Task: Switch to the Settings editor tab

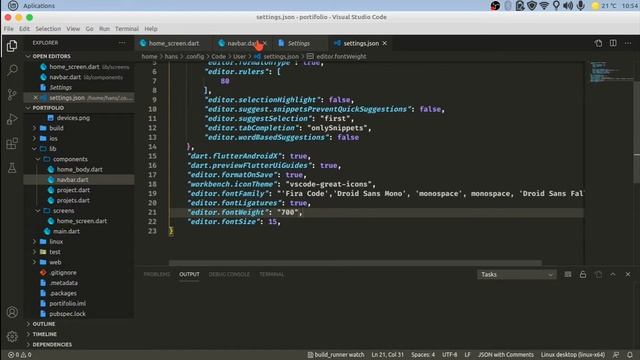Action: coord(299,43)
